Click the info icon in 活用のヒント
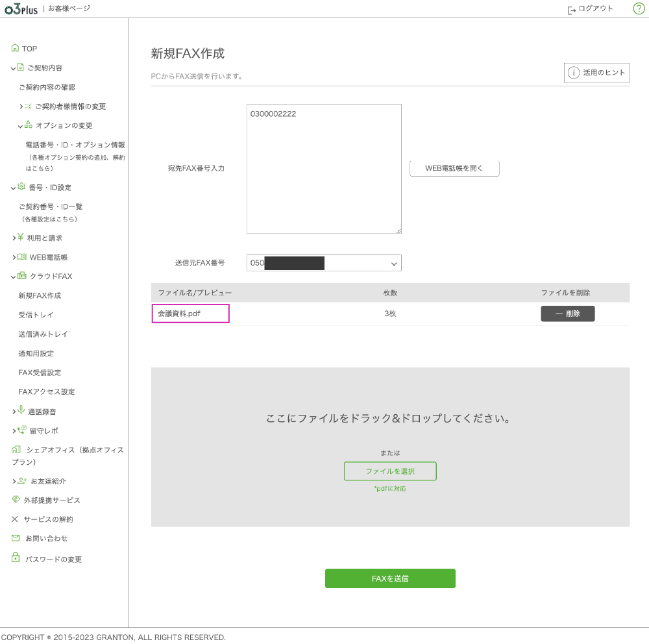649x644 pixels. (x=574, y=73)
